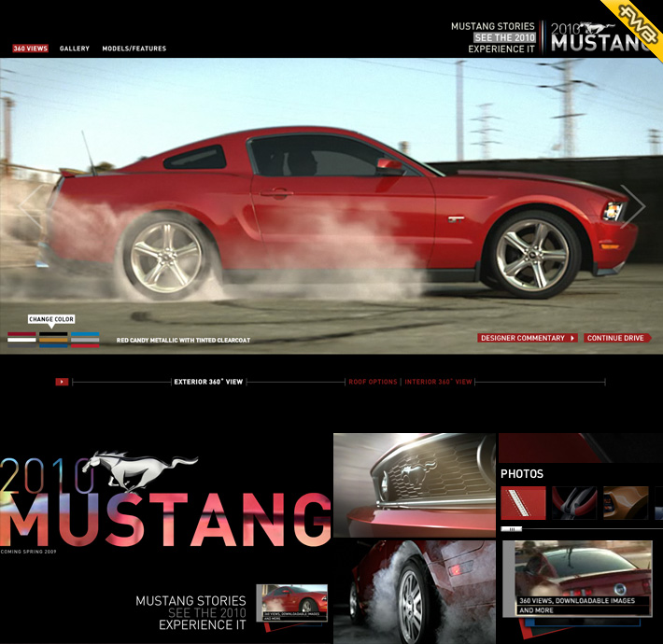Select Mustang Stories in the lower panel

tap(190, 600)
